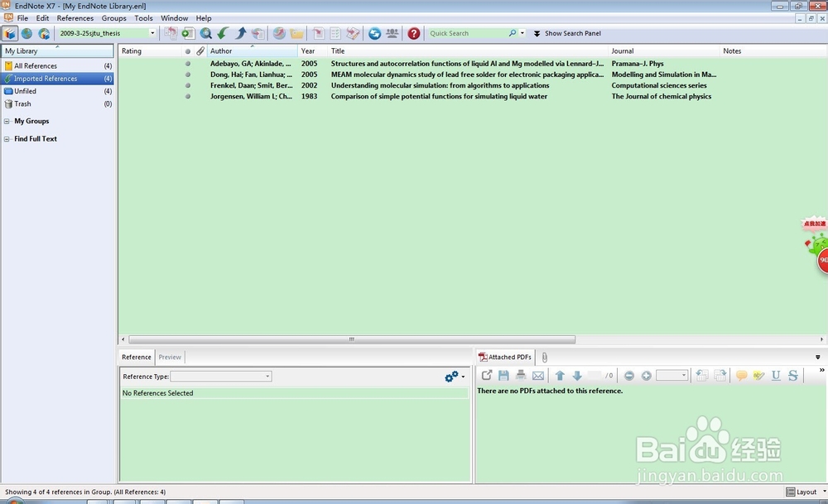
Task: Open the File menu
Action: click(22, 18)
